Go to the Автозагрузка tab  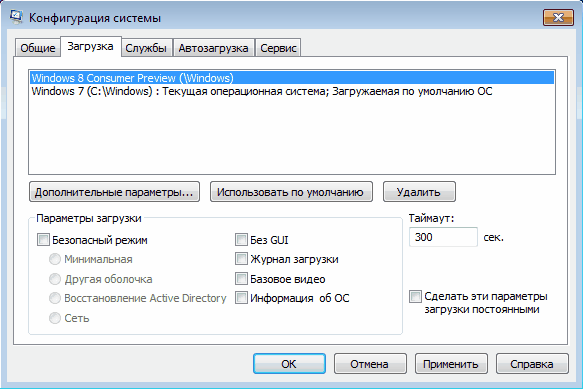213,48
